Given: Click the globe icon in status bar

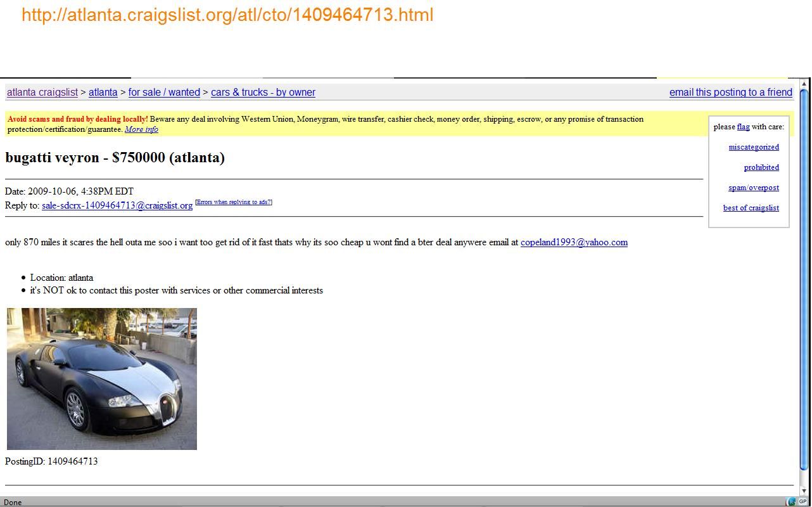Looking at the screenshot, I should coord(791,502).
